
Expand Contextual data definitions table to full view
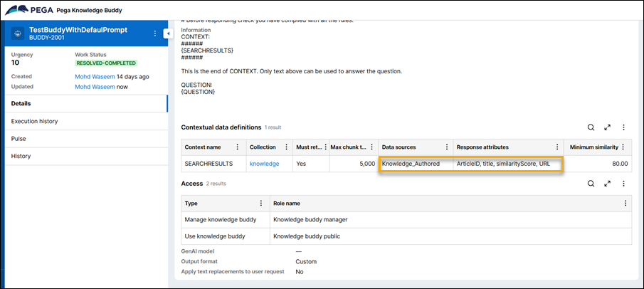607,127
